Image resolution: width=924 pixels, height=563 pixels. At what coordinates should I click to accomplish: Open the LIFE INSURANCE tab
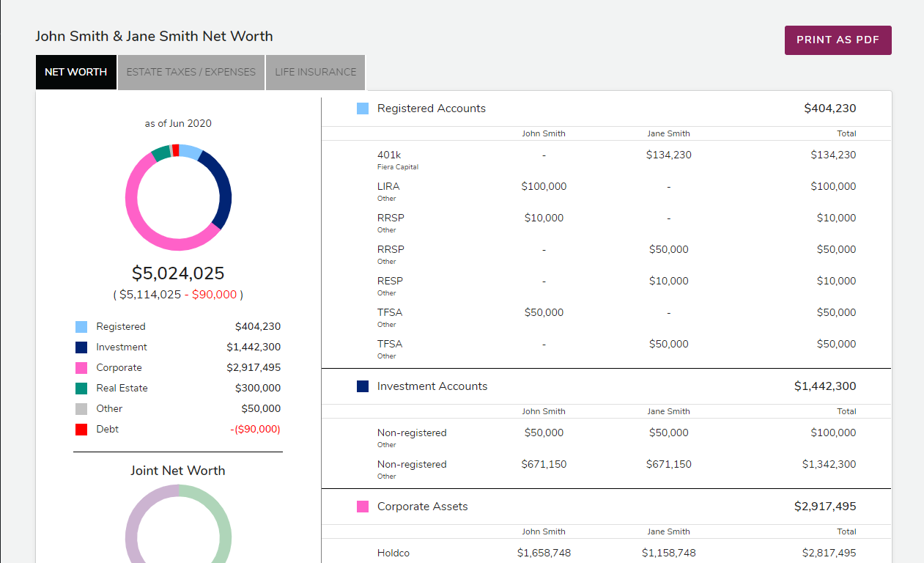coord(316,72)
